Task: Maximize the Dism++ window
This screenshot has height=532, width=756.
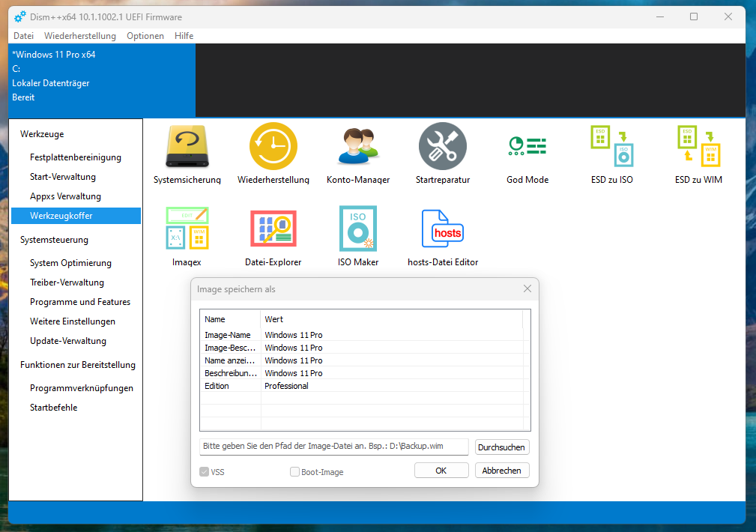Action: [694, 17]
